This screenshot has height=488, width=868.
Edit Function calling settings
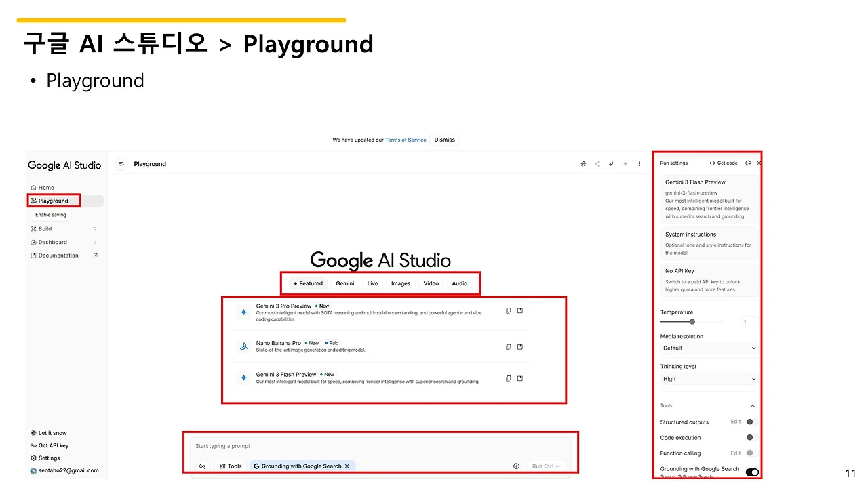(x=736, y=453)
